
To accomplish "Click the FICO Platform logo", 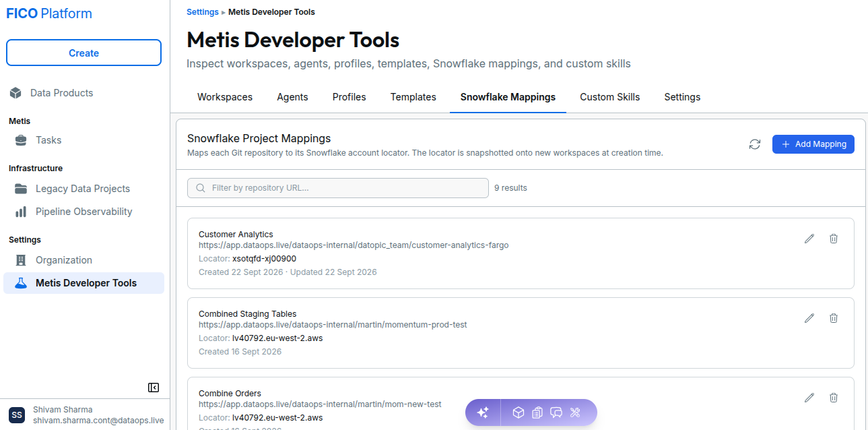I will coord(49,13).
